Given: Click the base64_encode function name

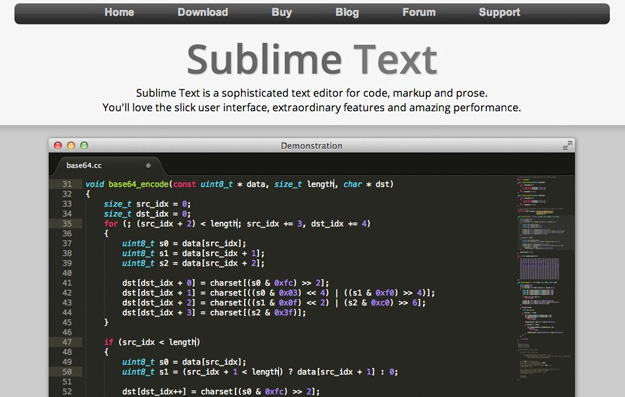Looking at the screenshot, I should pos(138,184).
